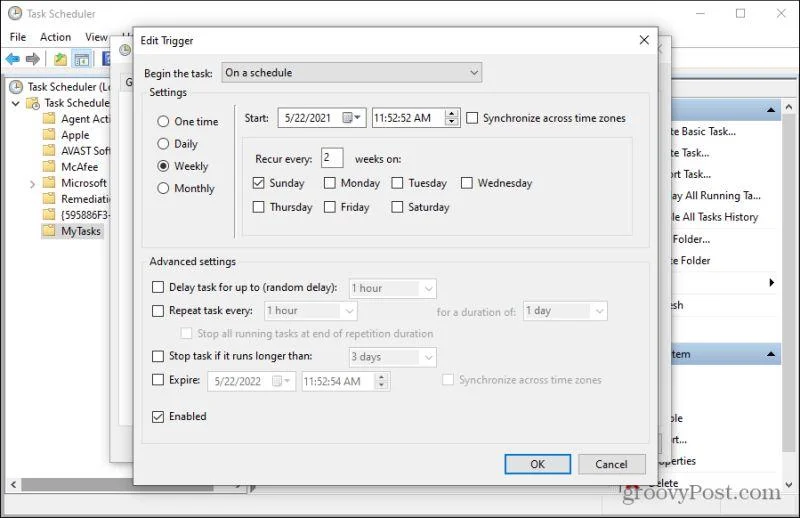Open the 3 days stop task dropdown
The image size is (800, 518).
click(x=392, y=357)
